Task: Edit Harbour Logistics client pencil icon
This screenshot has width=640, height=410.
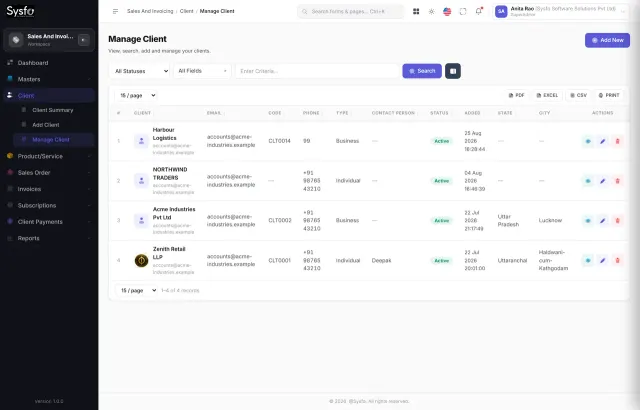Action: (602, 141)
